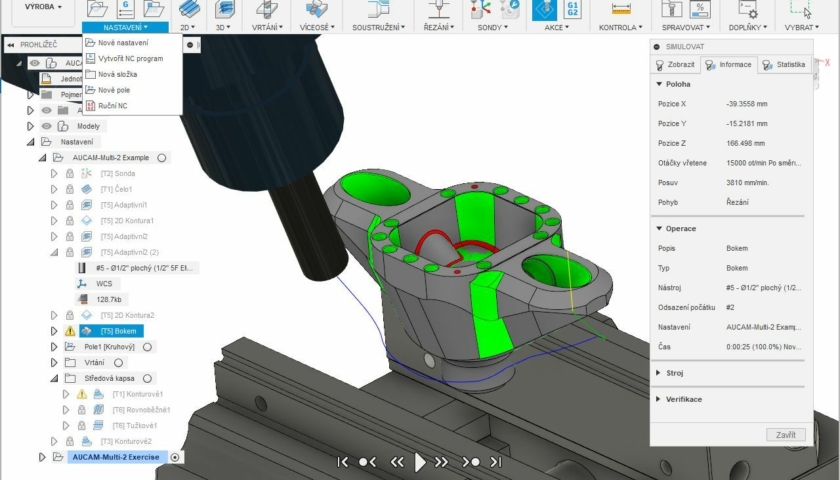Click the G1/G2 post process icon
840x480 pixels.
pos(573,9)
